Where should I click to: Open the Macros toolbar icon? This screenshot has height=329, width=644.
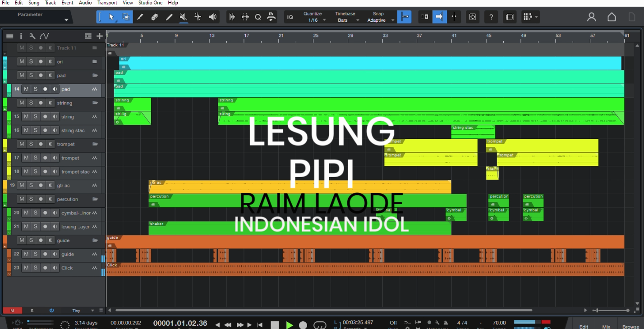pos(271,17)
